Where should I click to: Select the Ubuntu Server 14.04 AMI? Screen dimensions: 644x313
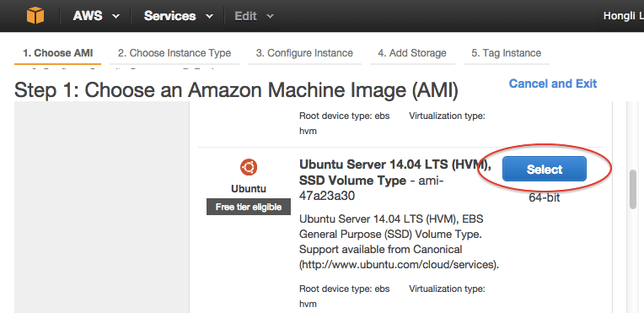(x=545, y=169)
